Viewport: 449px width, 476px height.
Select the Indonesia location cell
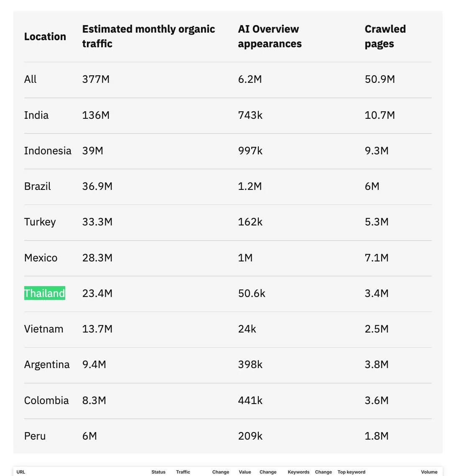[48, 151]
